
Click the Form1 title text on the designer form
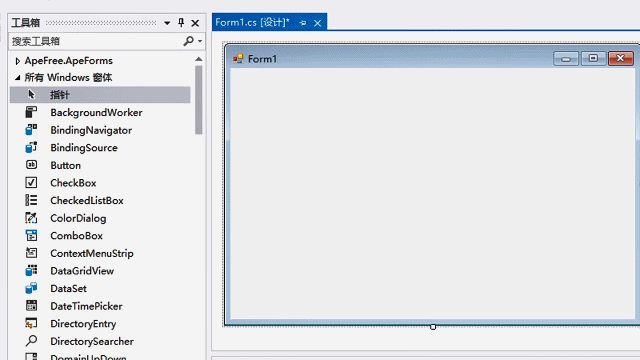(x=262, y=59)
